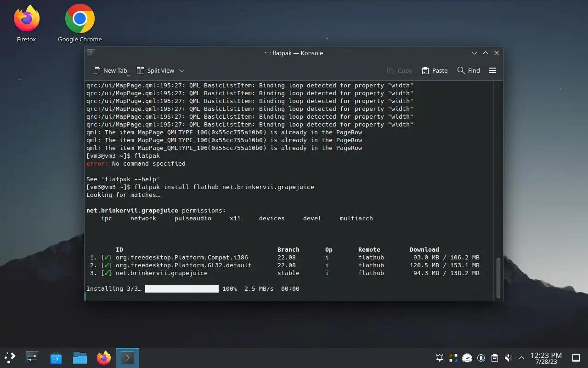
Task: Click the New Tab button in Konsole
Action: click(110, 70)
